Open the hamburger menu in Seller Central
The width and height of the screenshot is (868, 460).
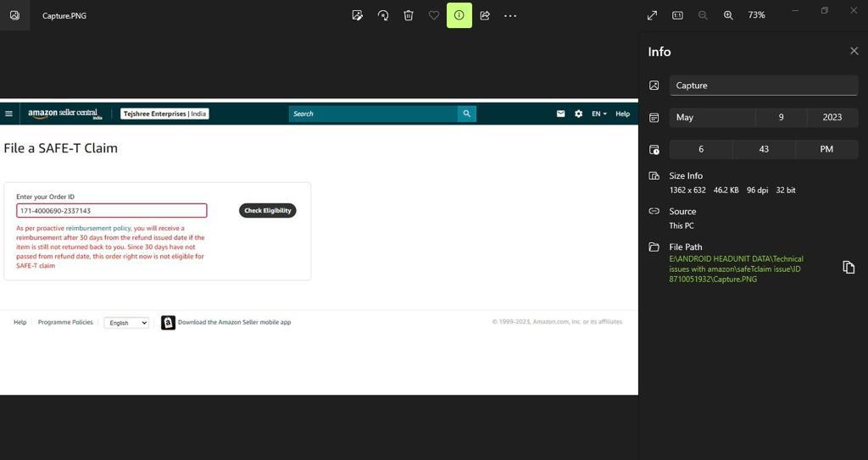click(8, 114)
